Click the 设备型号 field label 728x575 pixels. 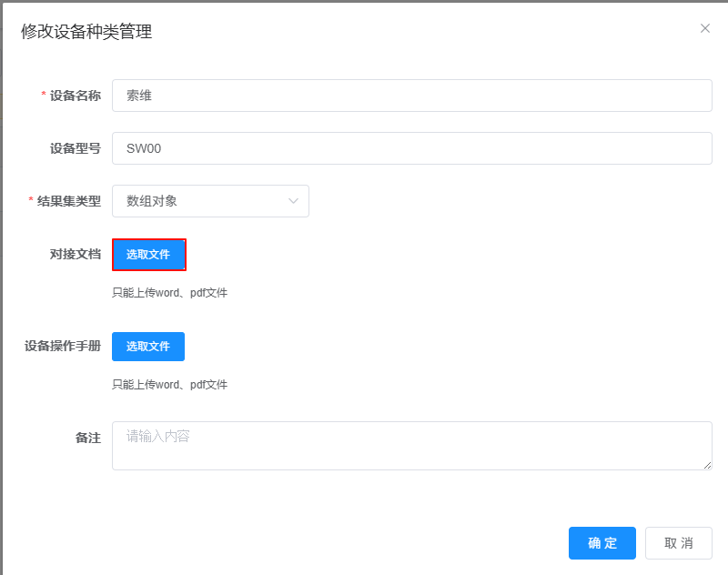tap(75, 148)
